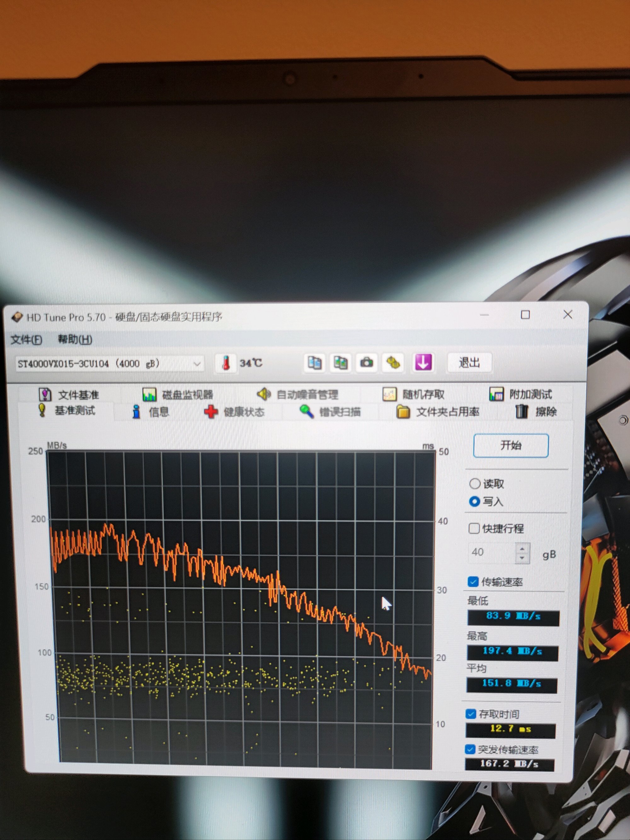
Task: Toggle the 突发传输速率 burst rate checkbox
Action: tap(470, 749)
